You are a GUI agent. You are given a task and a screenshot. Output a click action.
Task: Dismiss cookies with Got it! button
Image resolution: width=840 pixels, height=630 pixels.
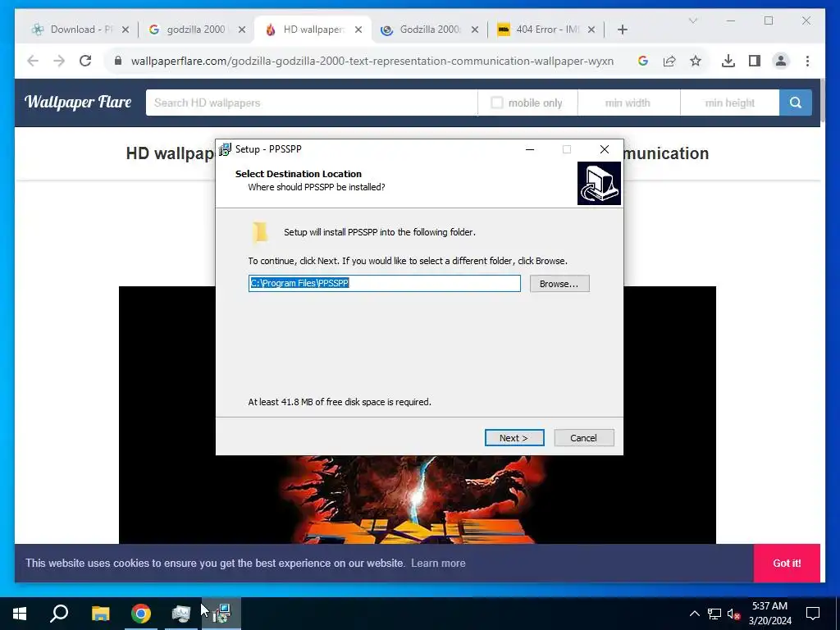click(x=787, y=563)
